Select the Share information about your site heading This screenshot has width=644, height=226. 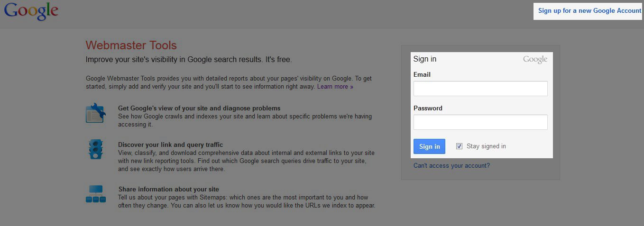pyautogui.click(x=168, y=189)
